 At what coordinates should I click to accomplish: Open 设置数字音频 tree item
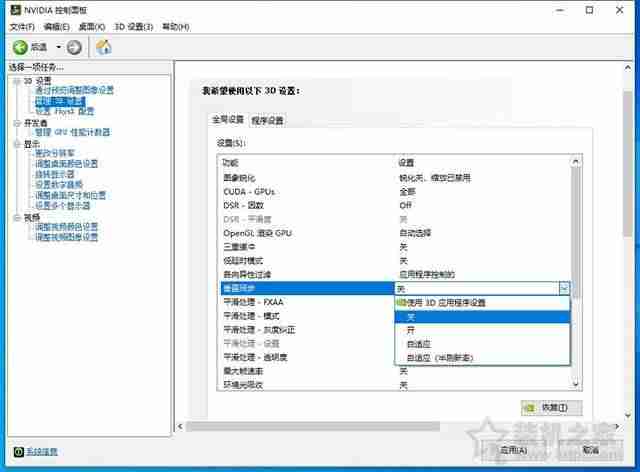[x=59, y=185]
